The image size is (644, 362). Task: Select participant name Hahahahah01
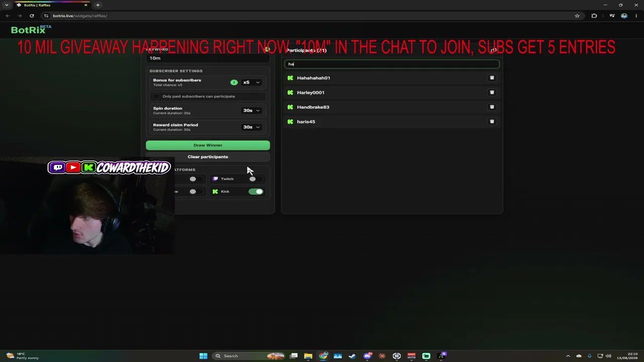(313, 78)
